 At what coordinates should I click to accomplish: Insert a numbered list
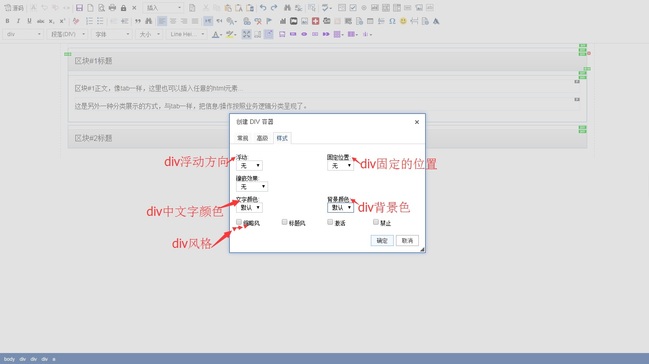coord(89,21)
